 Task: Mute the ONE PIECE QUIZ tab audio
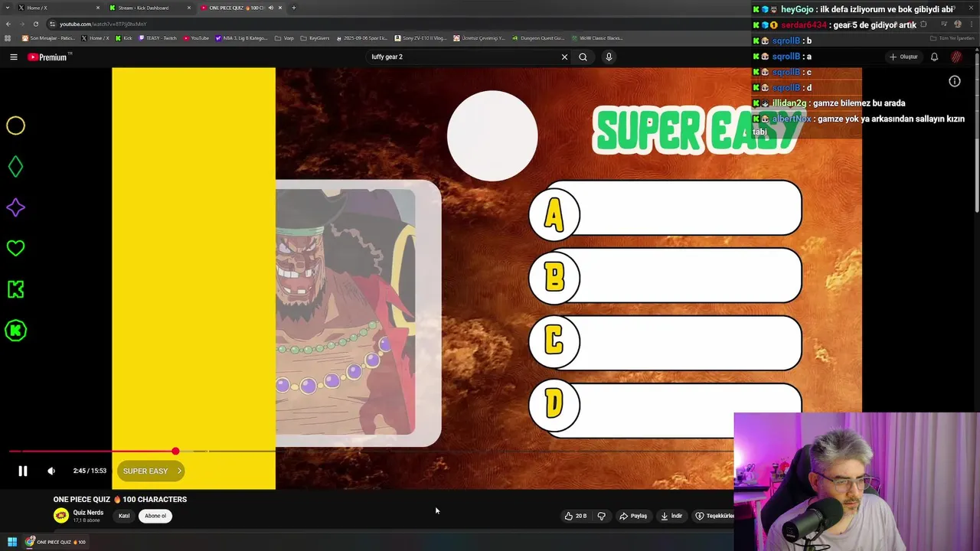click(270, 8)
